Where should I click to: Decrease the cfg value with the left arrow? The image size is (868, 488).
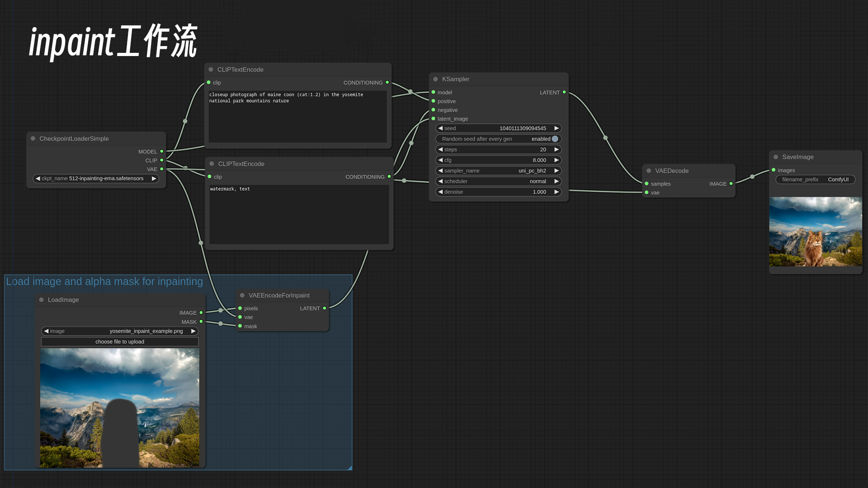click(440, 160)
